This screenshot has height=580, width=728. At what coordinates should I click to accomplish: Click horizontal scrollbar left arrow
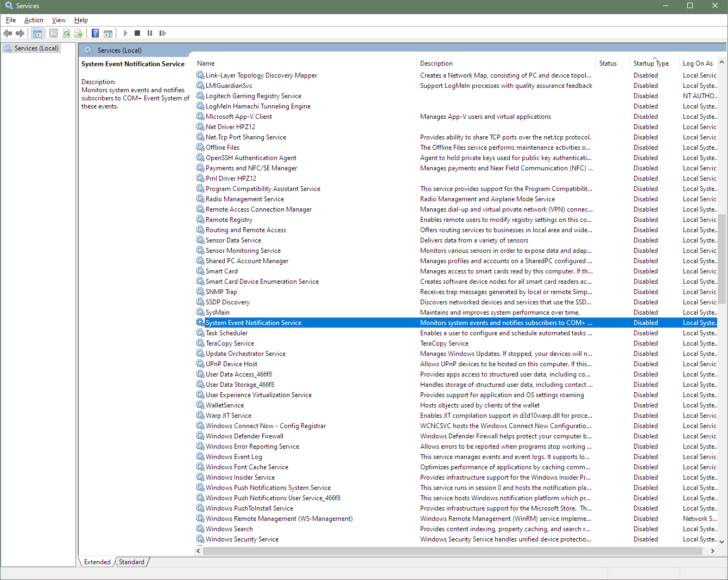(199, 551)
